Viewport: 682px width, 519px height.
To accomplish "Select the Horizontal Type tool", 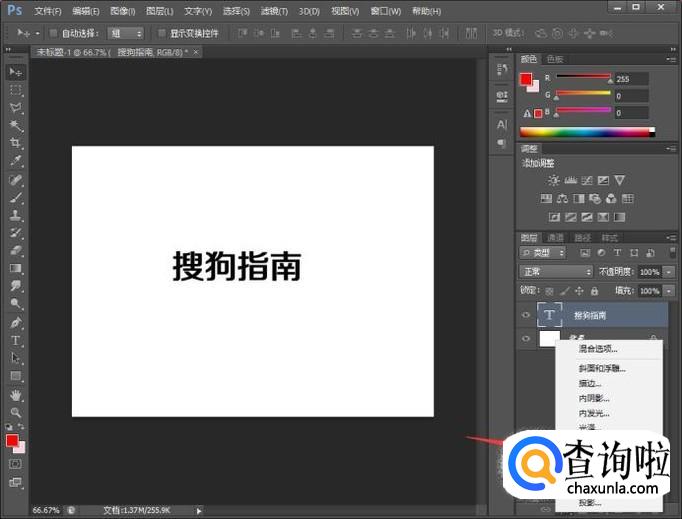I will 16,341.
